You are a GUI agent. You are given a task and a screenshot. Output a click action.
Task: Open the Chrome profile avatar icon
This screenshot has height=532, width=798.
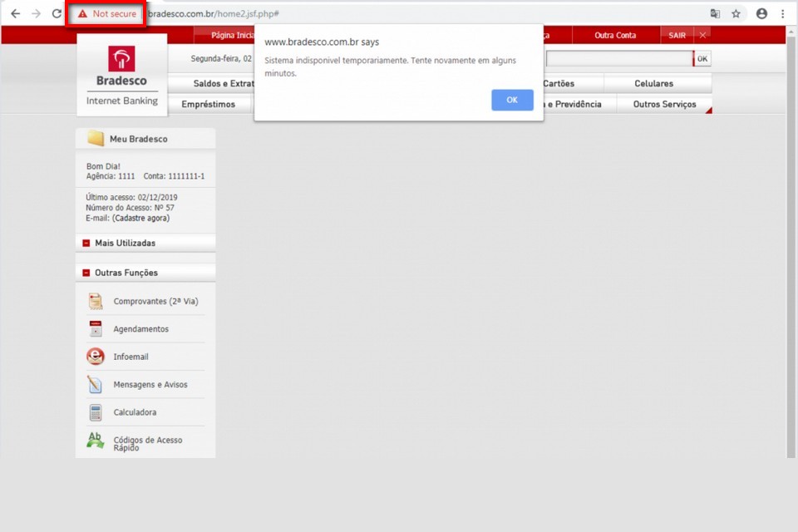761,14
